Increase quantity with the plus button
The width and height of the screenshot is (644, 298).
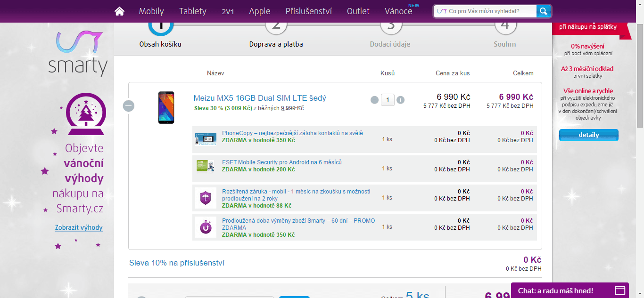point(400,100)
